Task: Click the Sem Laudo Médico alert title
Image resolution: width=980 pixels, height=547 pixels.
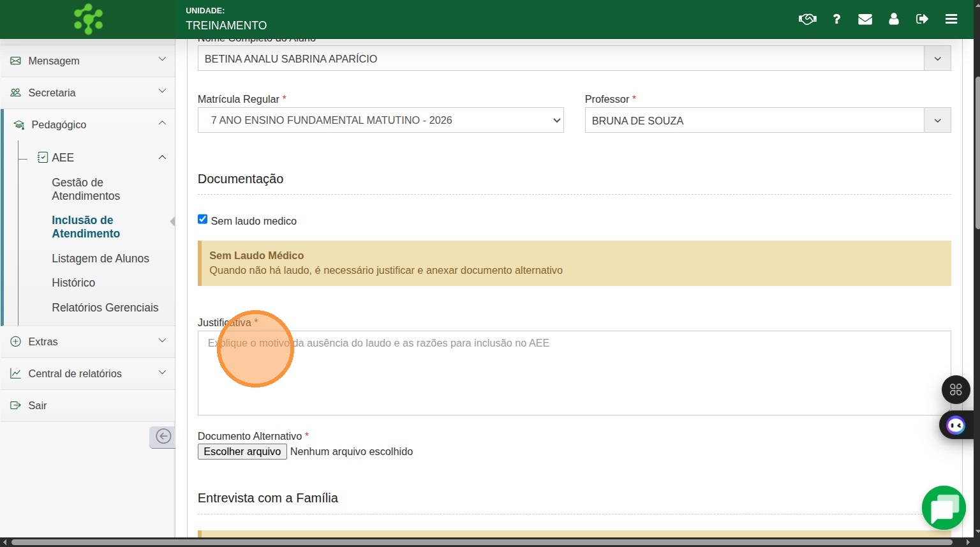Action: click(256, 255)
